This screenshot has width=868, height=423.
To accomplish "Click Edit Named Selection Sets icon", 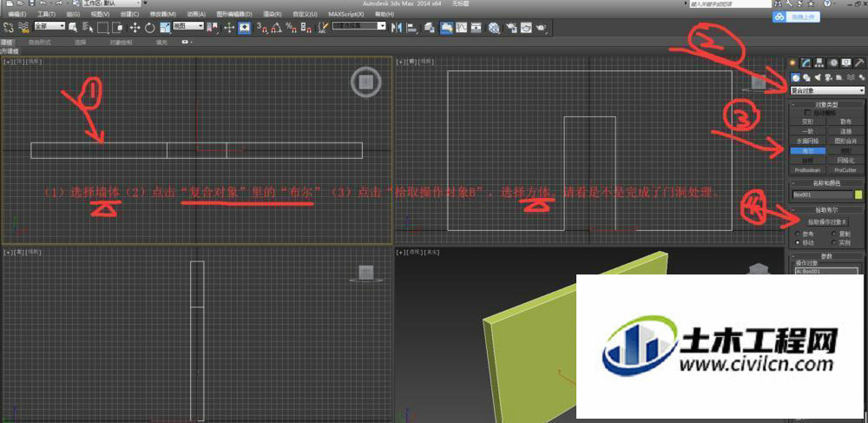I will click(x=323, y=27).
